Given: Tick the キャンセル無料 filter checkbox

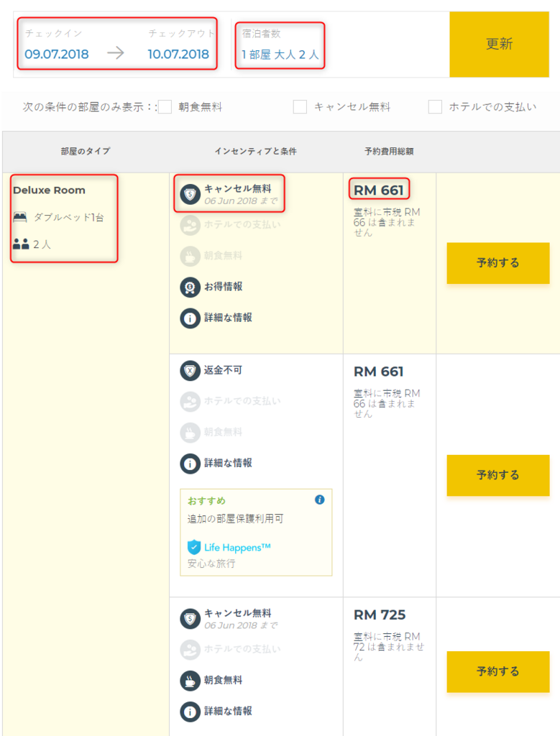Looking at the screenshot, I should pyautogui.click(x=300, y=107).
